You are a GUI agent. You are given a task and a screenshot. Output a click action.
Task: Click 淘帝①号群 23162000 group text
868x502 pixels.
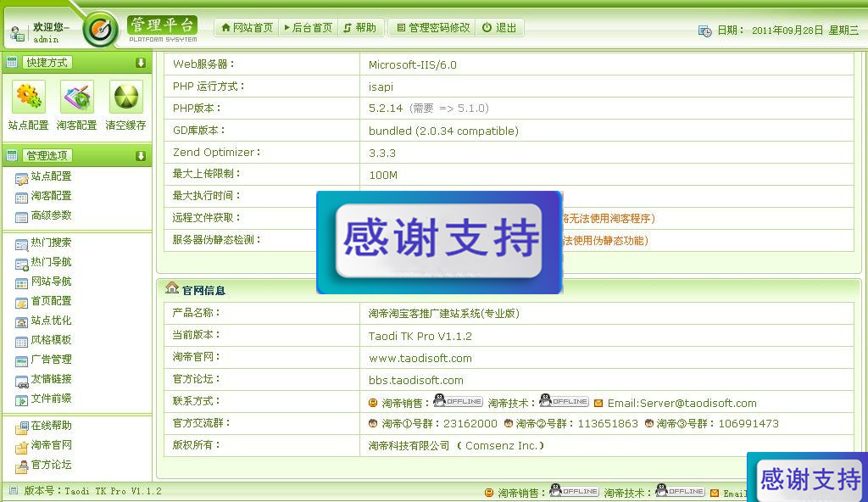click(x=439, y=424)
